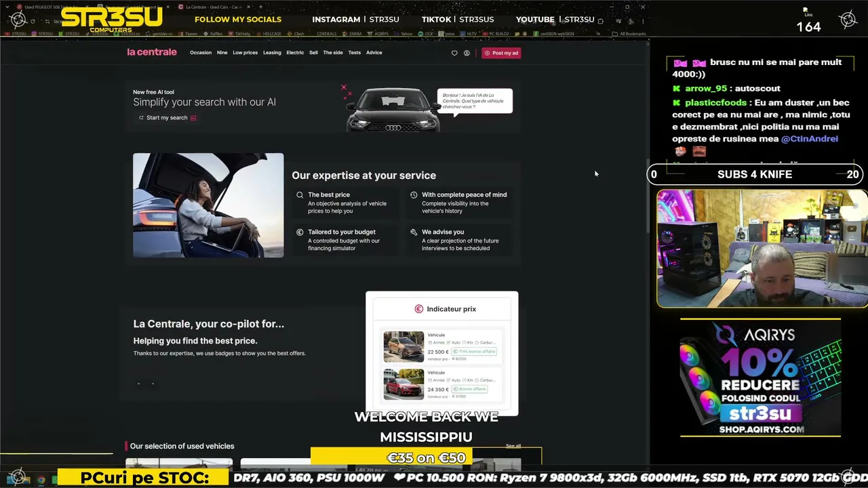
Task: Click the streamer webcam feed
Action: (x=762, y=249)
